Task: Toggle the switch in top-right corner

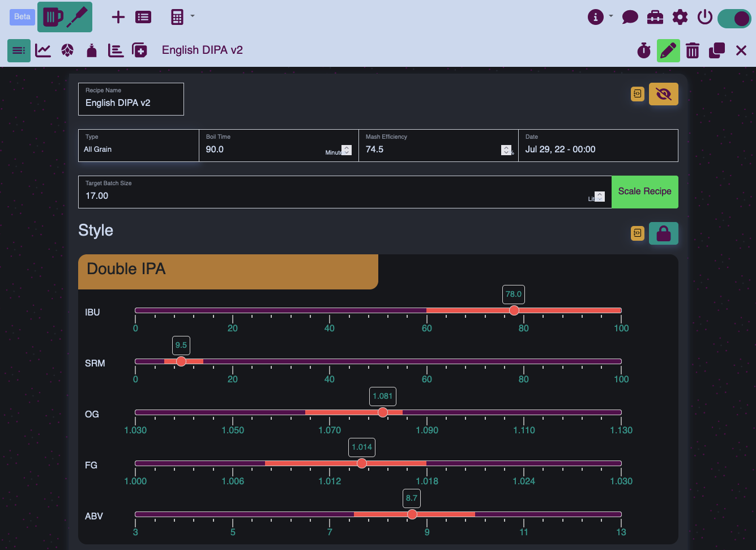Action: click(734, 18)
